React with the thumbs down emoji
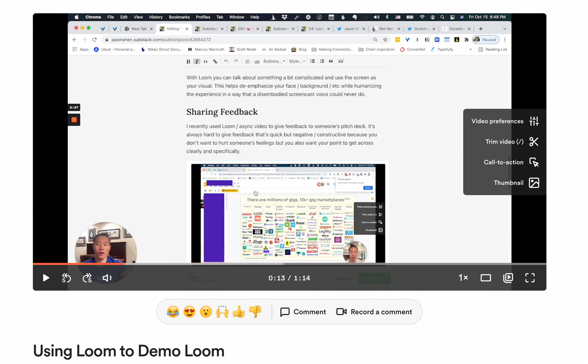The image size is (588, 364). [255, 312]
